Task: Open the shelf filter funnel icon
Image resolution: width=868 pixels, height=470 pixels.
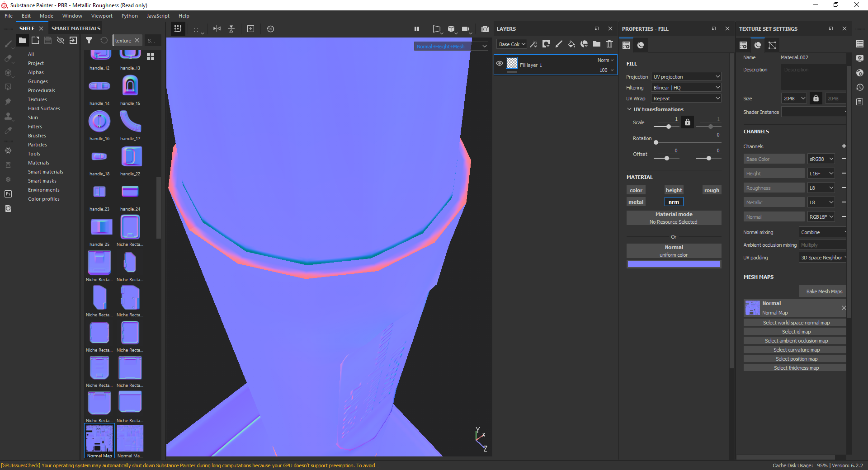Action: click(89, 41)
